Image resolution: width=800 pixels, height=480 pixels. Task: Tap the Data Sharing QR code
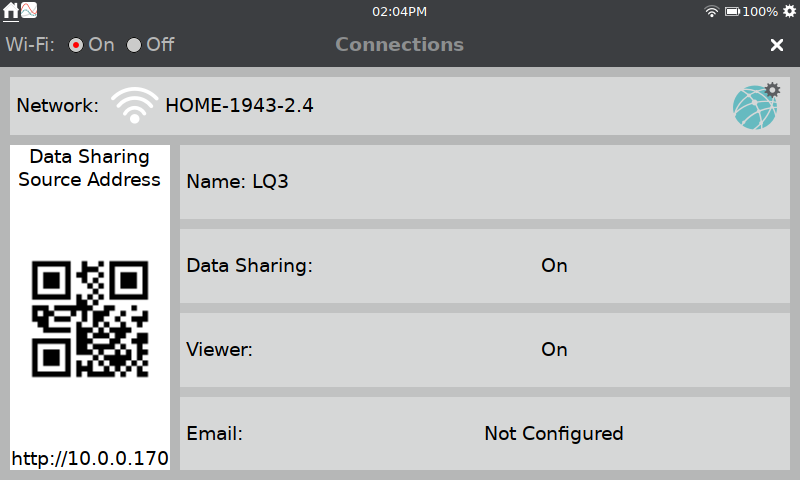click(x=90, y=319)
